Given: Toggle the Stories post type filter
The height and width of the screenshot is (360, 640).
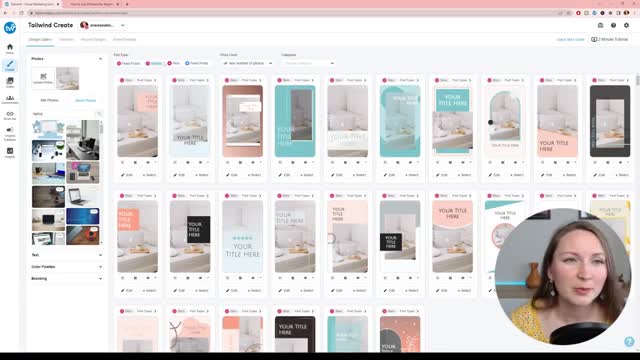Looking at the screenshot, I should coord(154,63).
